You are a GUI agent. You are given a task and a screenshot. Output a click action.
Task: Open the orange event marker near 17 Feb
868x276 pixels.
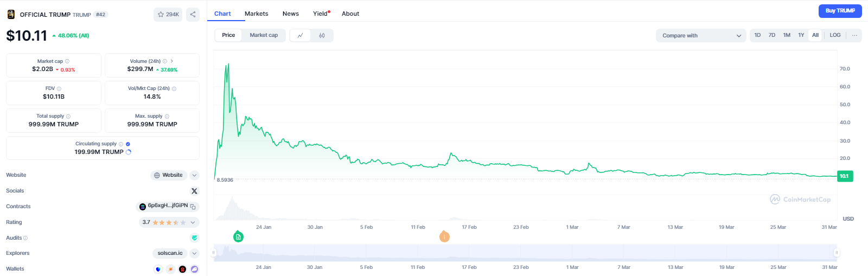[444, 236]
